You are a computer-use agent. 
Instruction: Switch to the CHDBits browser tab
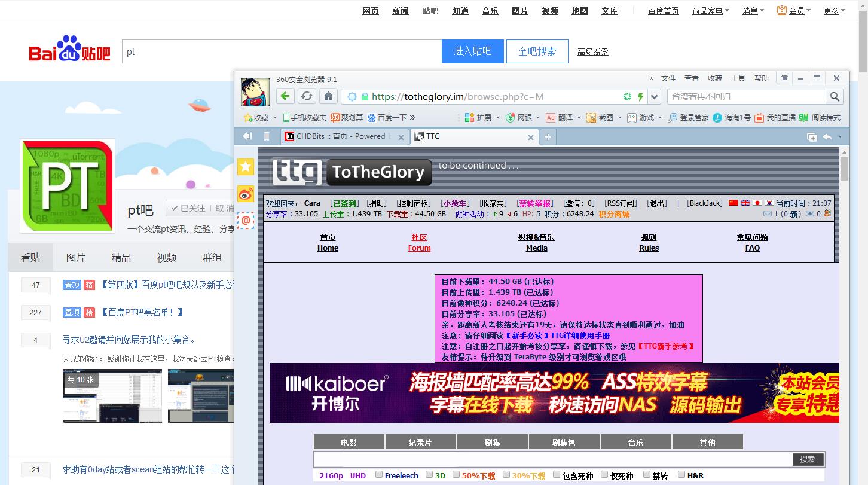pyautogui.click(x=344, y=136)
